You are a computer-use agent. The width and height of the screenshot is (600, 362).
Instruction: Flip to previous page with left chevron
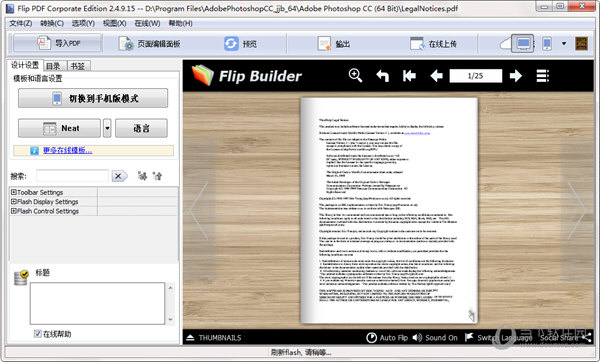click(199, 210)
